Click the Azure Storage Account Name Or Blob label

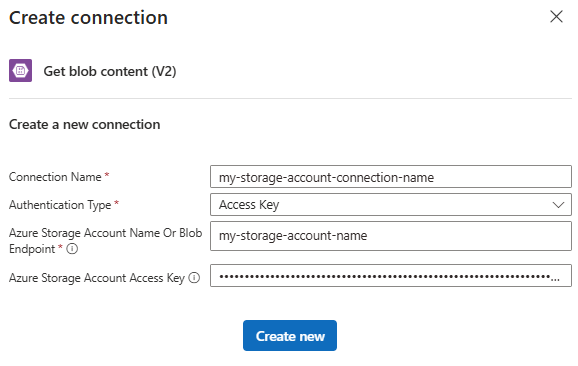105,233
